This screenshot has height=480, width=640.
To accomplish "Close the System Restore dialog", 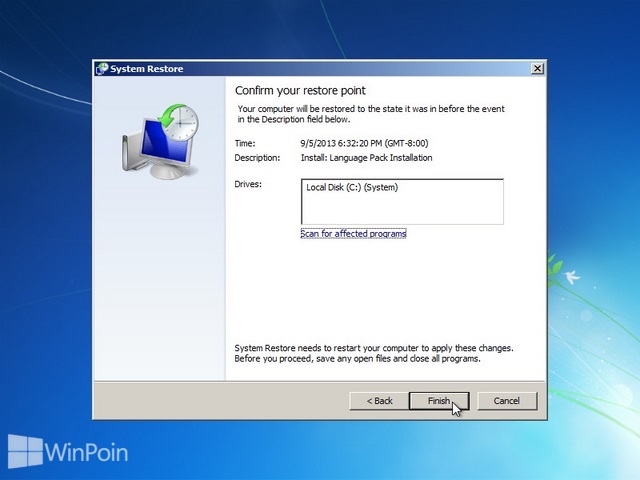I will 538,69.
